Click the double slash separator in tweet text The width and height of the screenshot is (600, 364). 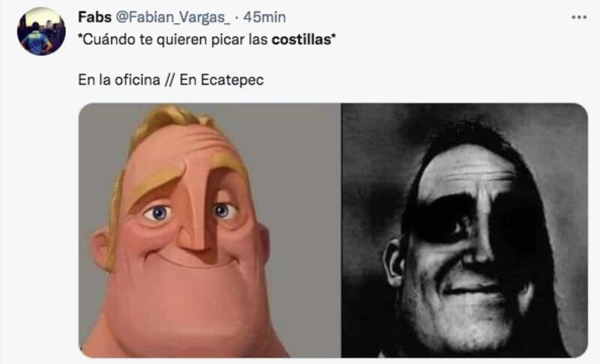point(170,80)
